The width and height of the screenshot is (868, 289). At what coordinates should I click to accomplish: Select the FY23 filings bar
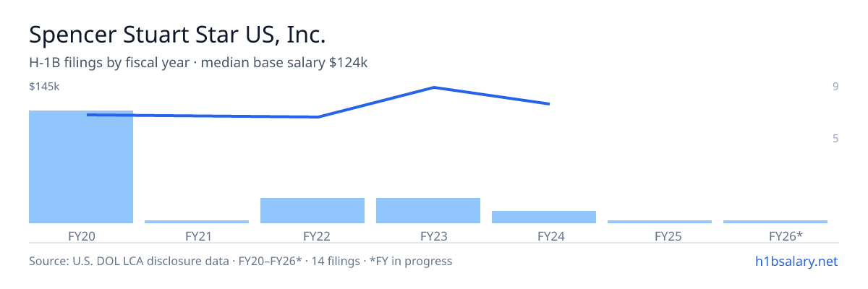[x=428, y=210]
